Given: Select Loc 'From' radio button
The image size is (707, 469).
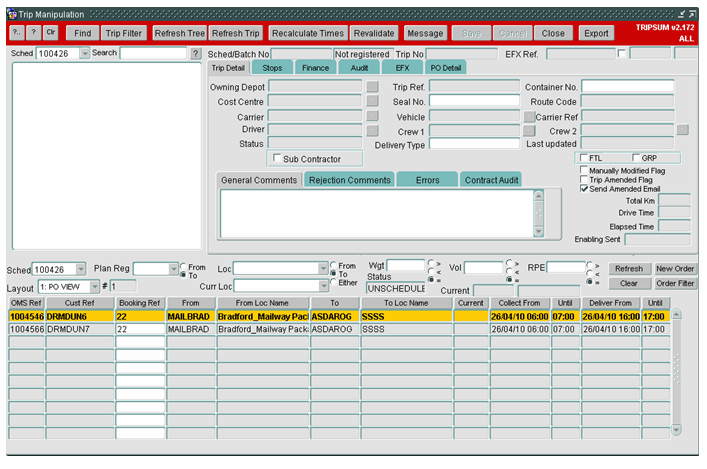Looking at the screenshot, I should click(333, 265).
